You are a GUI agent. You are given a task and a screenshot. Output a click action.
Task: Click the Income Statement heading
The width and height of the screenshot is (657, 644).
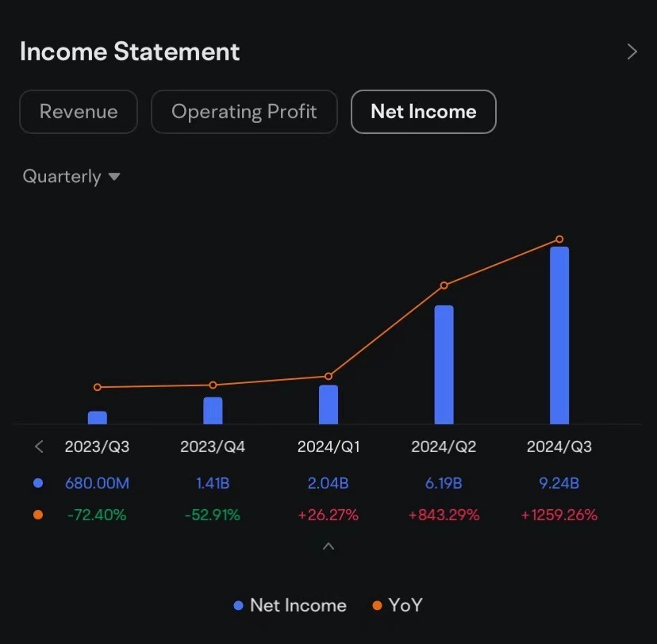pos(129,52)
